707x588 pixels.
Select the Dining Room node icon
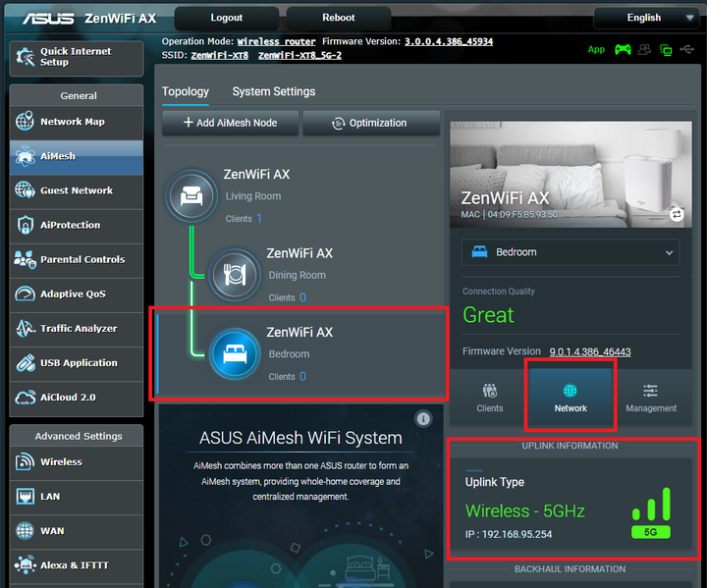[235, 275]
